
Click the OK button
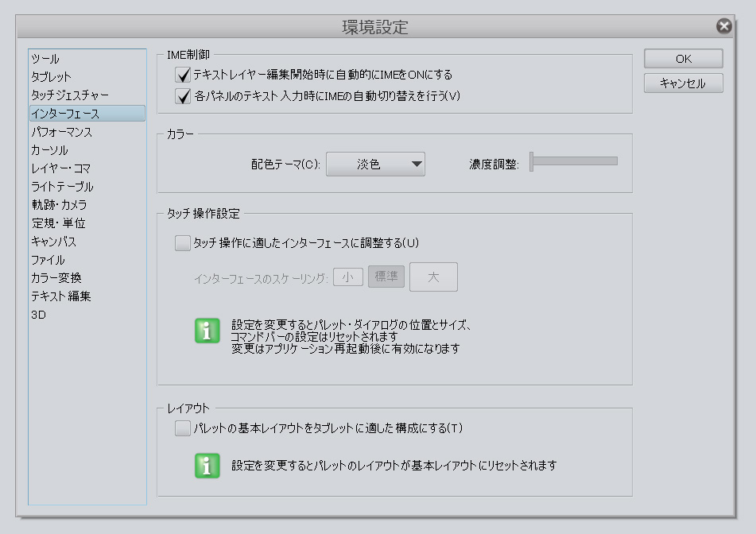coord(683,59)
